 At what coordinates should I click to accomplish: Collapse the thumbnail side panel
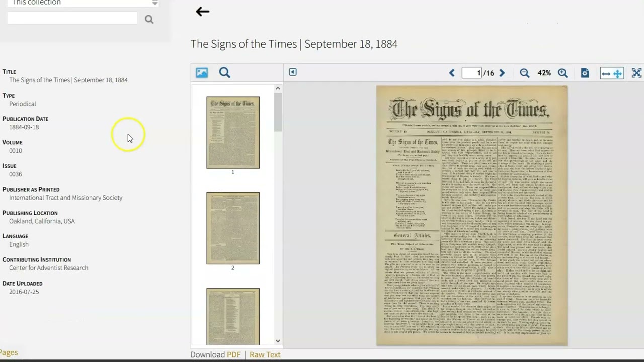pyautogui.click(x=293, y=72)
